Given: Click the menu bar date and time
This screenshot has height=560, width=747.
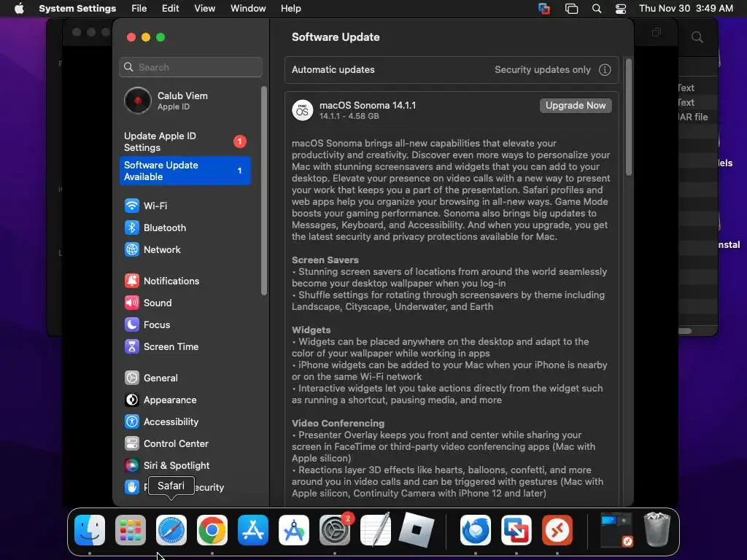Looking at the screenshot, I should pos(686,9).
